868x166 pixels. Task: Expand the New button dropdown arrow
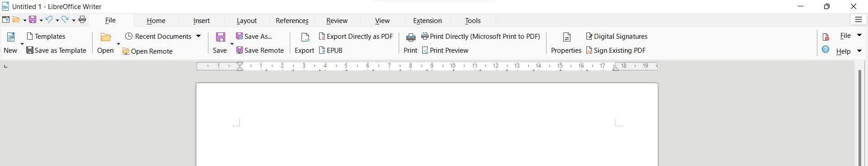(22, 44)
